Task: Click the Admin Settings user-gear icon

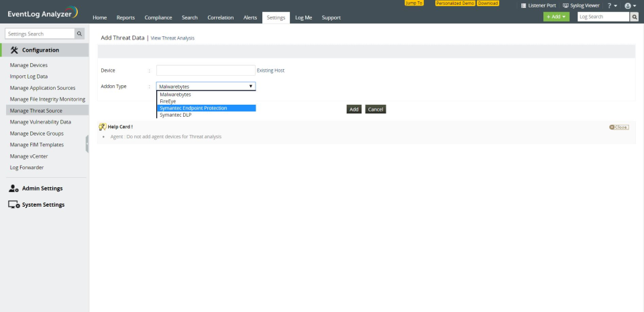Action: [13, 189]
